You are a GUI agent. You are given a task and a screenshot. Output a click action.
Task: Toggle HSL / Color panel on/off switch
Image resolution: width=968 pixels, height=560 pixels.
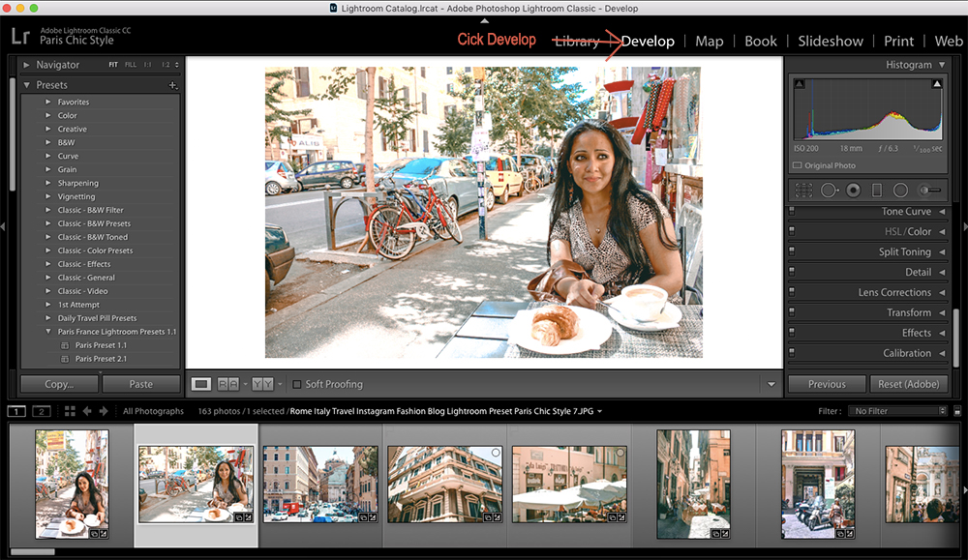click(x=792, y=232)
